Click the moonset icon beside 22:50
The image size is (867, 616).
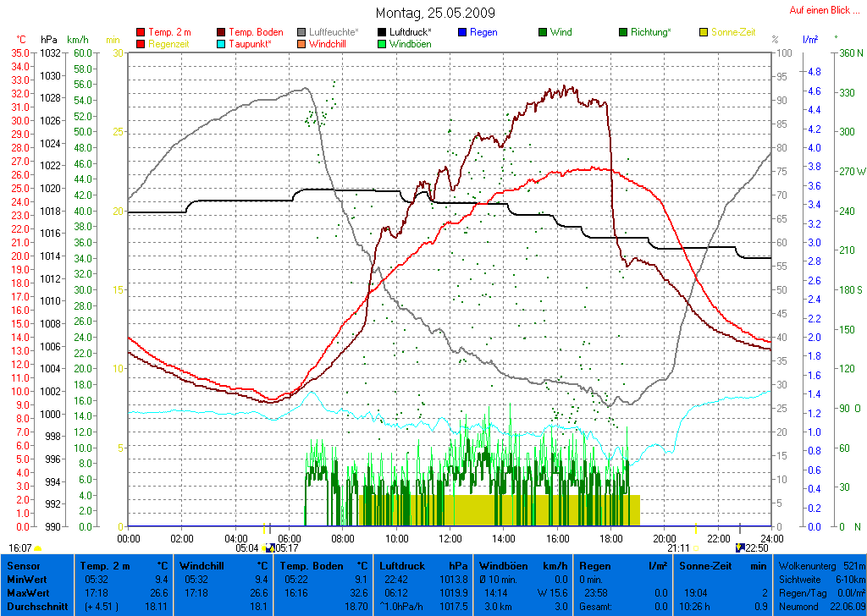(740, 548)
